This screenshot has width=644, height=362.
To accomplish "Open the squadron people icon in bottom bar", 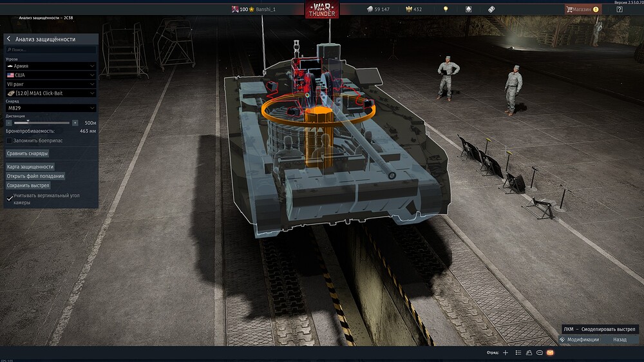I will click(529, 353).
